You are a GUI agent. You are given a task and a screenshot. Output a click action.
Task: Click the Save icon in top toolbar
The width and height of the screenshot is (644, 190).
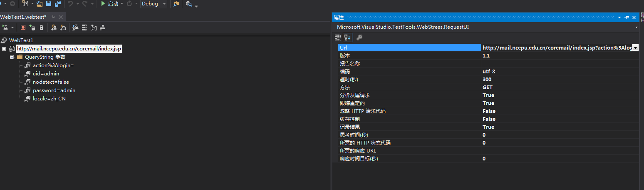coord(49,4)
